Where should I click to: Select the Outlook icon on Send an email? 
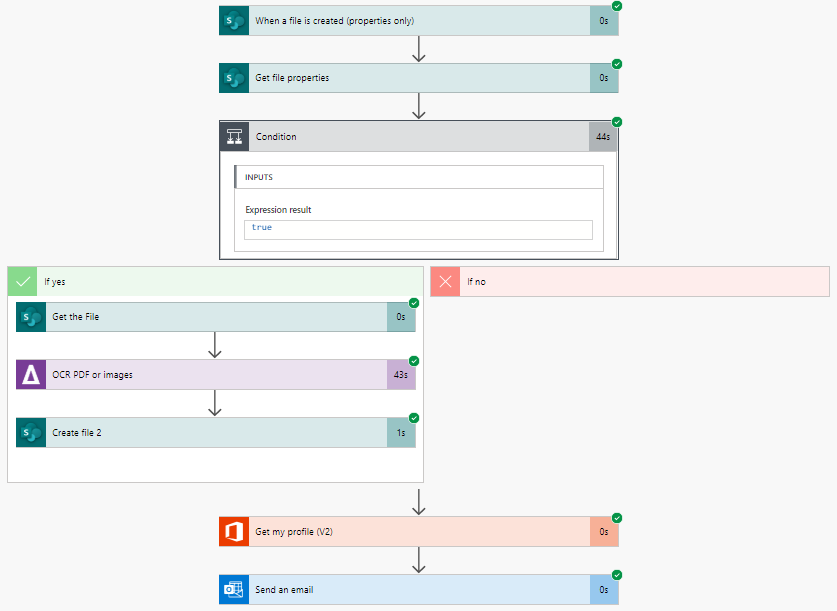pyautogui.click(x=233, y=589)
